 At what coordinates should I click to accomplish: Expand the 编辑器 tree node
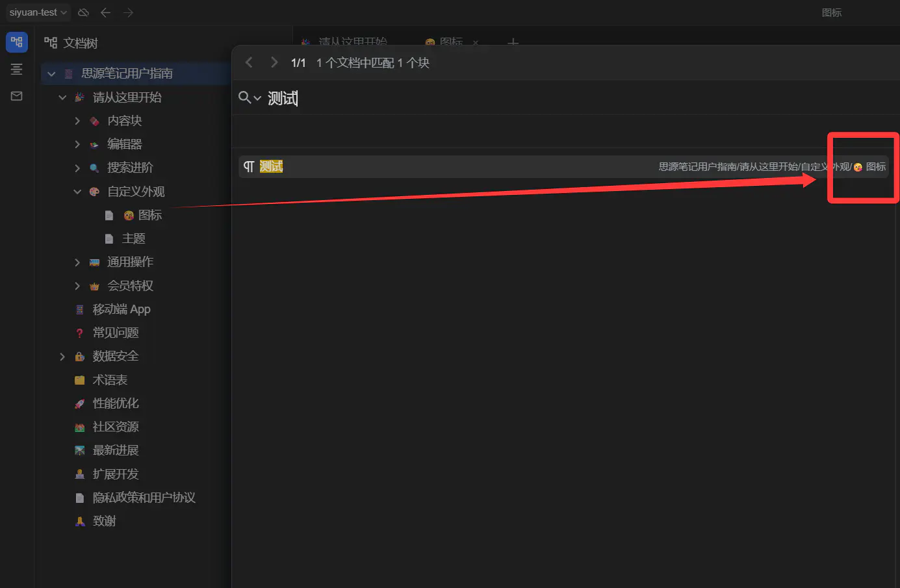tap(77, 144)
